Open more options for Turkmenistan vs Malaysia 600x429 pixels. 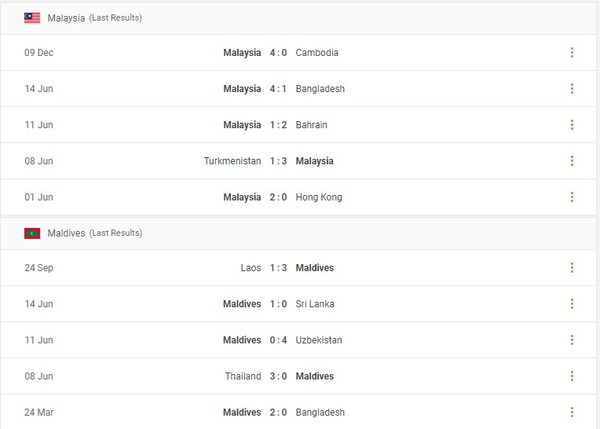(572, 161)
